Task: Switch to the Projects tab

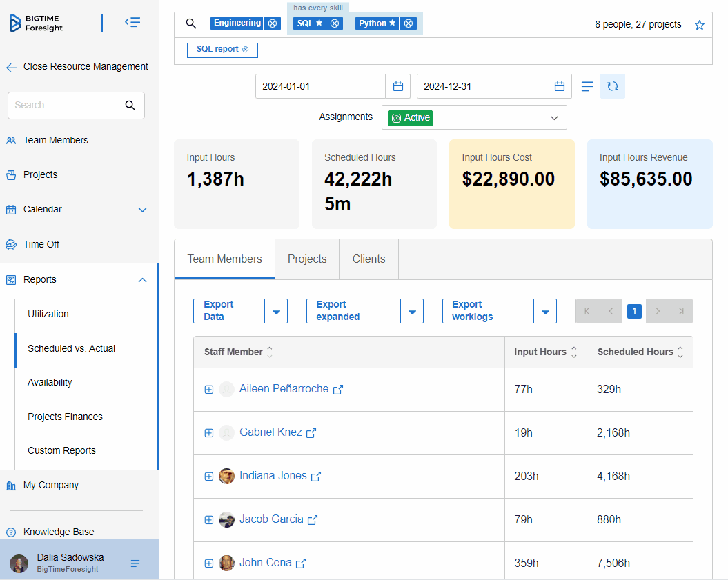Action: (x=307, y=259)
